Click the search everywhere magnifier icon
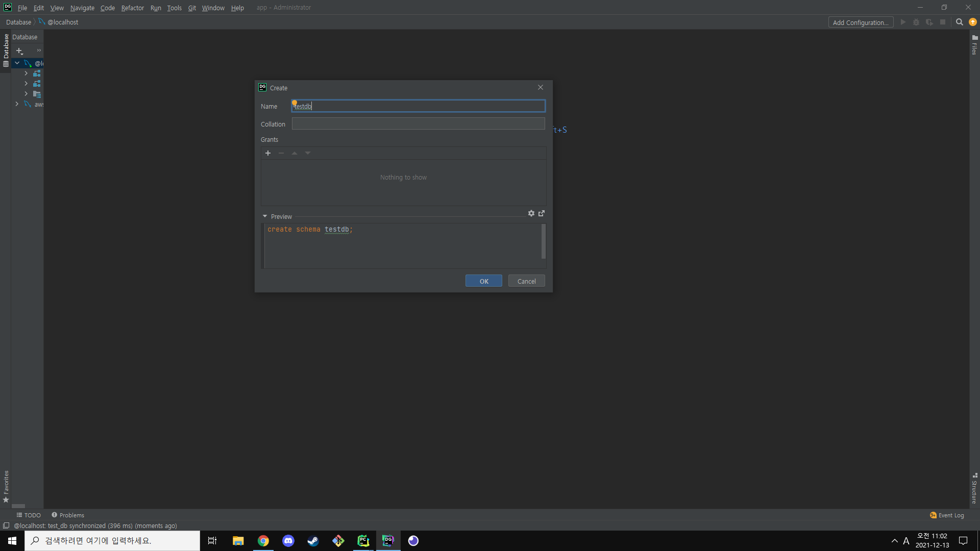 click(959, 22)
